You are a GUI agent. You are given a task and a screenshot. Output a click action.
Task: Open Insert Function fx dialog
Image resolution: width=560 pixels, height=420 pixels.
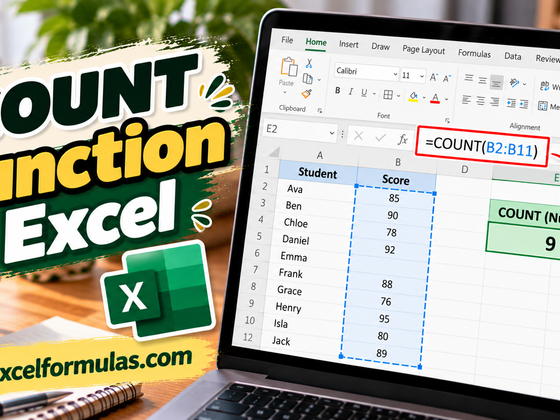point(402,139)
